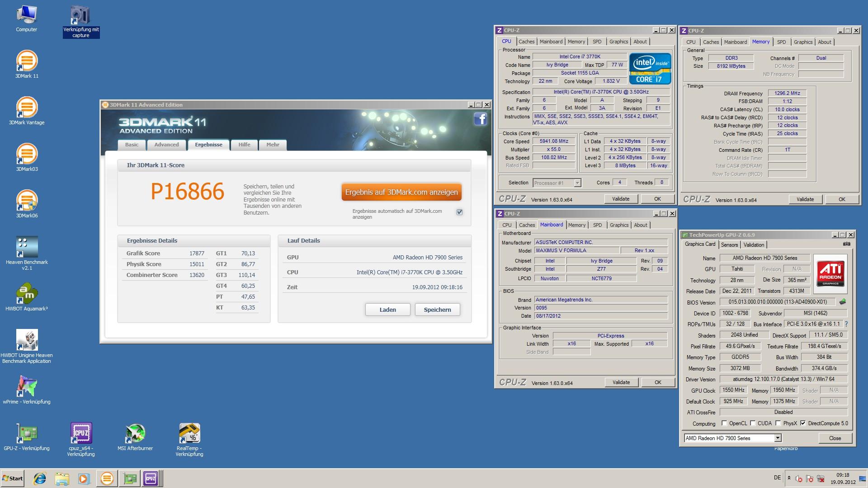Click the Facebook icon in 3DMark 11
This screenshot has width=868, height=488.
(480, 119)
